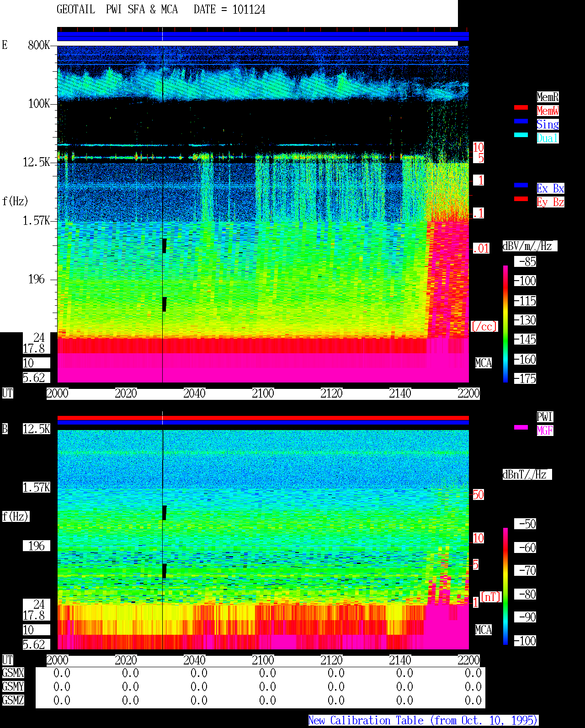
Task: Click the dBnT/√Hz unit label
Action: (527, 474)
